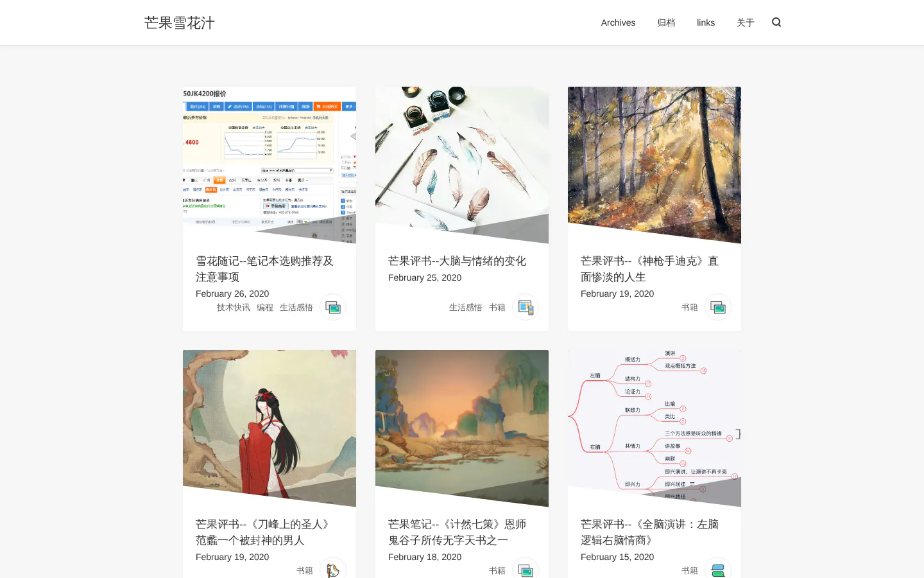
Task: Open the search icon in header
Action: (x=776, y=22)
